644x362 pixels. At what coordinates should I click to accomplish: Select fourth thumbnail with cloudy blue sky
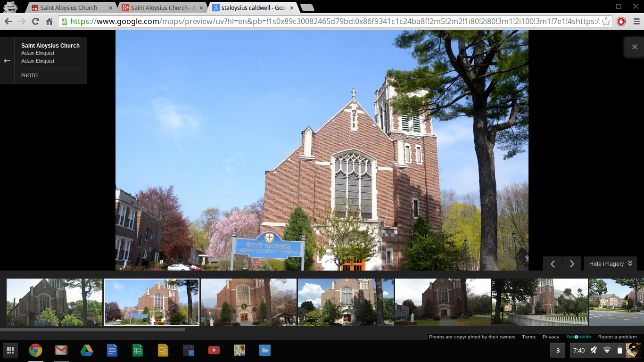click(x=346, y=302)
